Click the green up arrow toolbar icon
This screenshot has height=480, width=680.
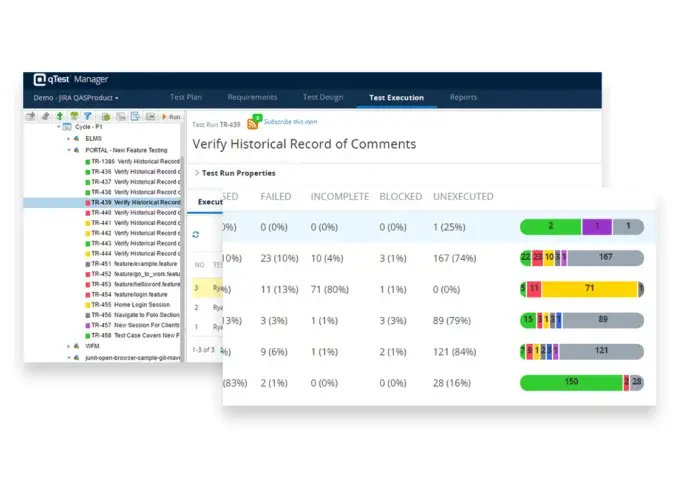59,117
